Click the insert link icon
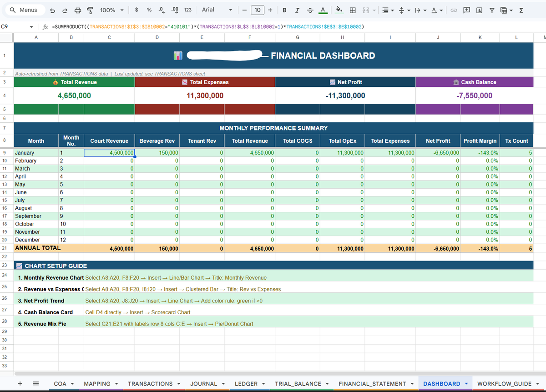Image resolution: width=546 pixels, height=392 pixels. (454, 10)
